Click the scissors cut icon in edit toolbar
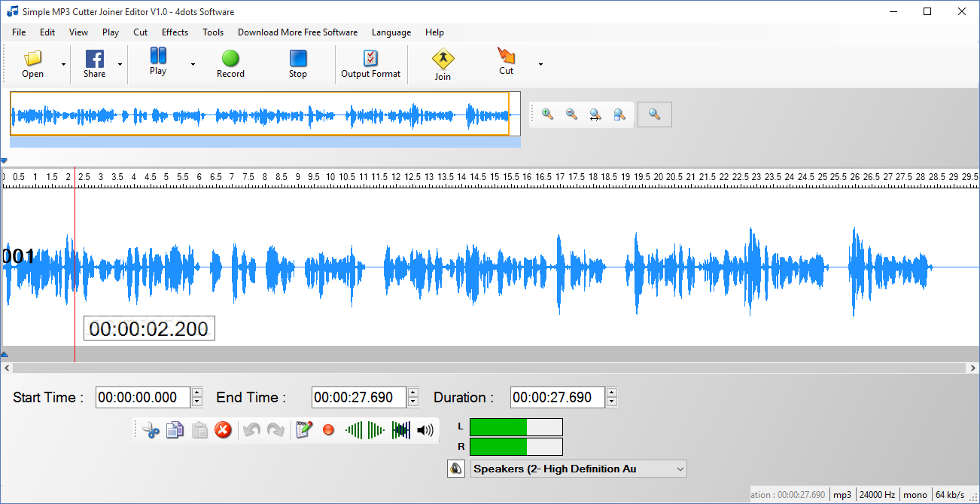The height and width of the screenshot is (504, 980). tap(151, 430)
